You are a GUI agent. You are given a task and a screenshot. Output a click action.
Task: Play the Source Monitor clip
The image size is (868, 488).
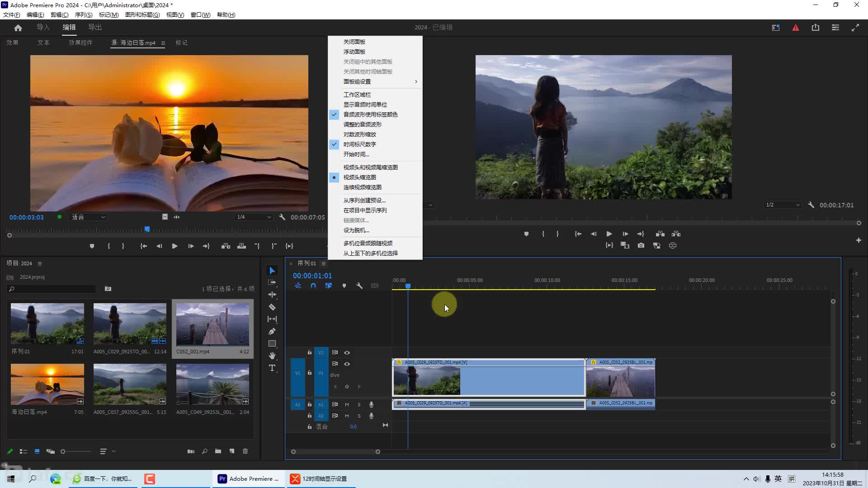175,246
